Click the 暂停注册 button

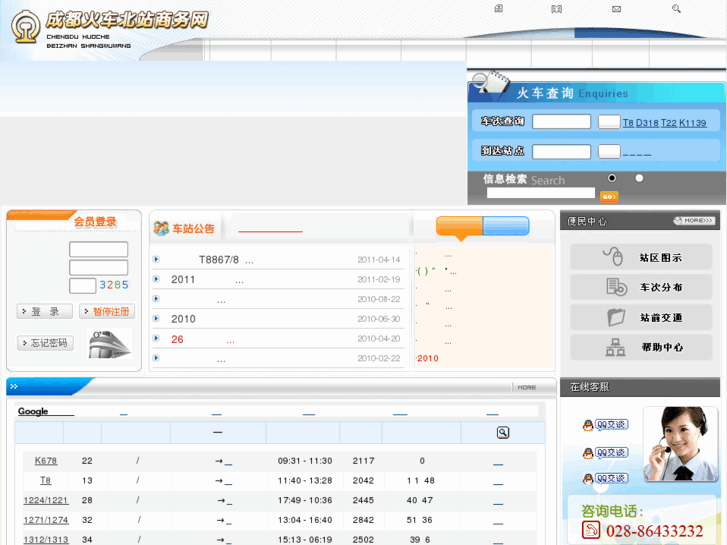point(107,311)
